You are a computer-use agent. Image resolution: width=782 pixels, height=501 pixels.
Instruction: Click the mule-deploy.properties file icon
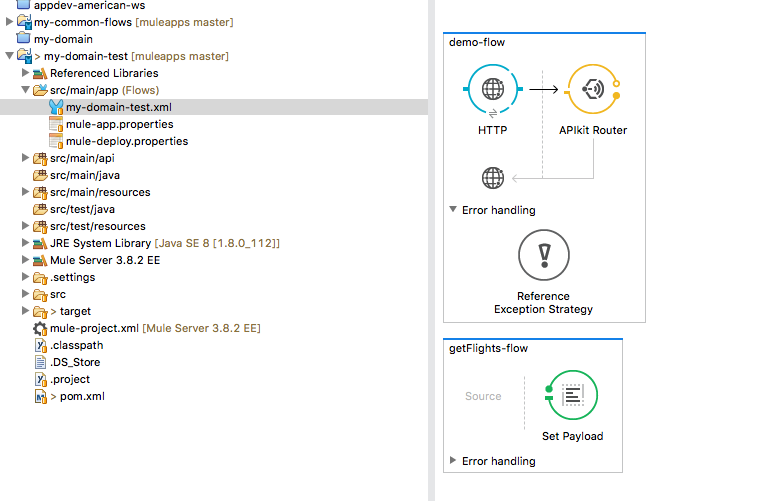56,141
